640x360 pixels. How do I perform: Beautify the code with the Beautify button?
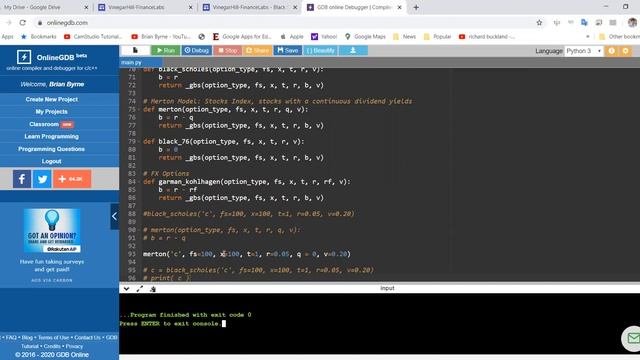[x=320, y=50]
